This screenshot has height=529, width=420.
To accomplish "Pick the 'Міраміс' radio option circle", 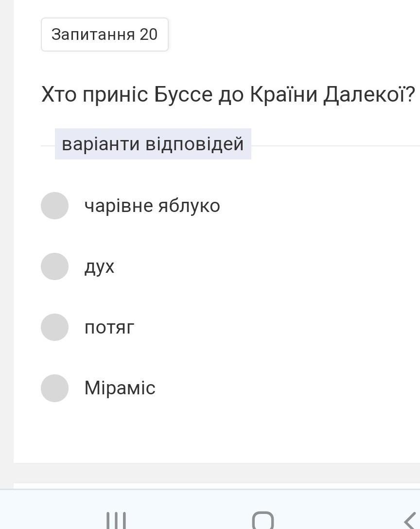I will click(x=54, y=388).
